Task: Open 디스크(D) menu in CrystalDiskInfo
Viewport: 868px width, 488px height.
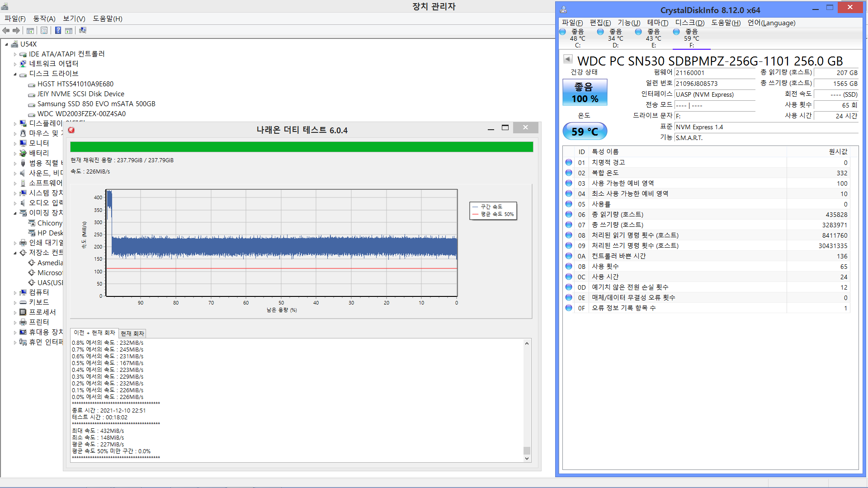Action: point(690,23)
